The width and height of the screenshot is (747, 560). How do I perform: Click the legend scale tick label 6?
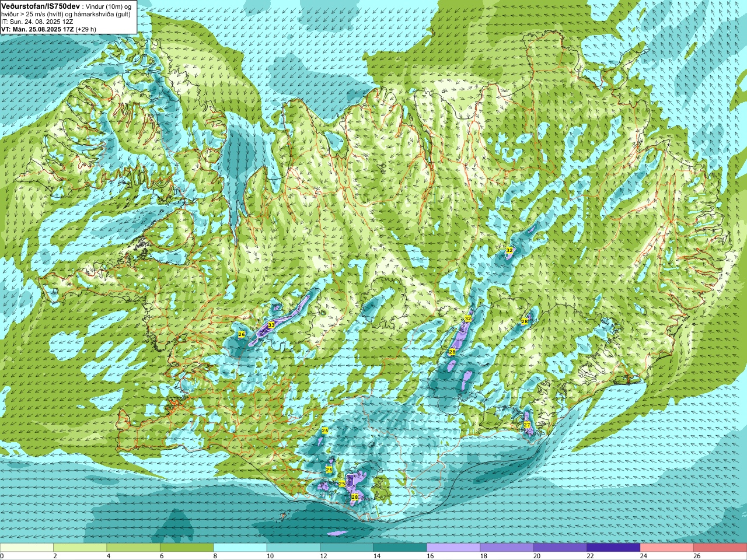click(x=162, y=556)
